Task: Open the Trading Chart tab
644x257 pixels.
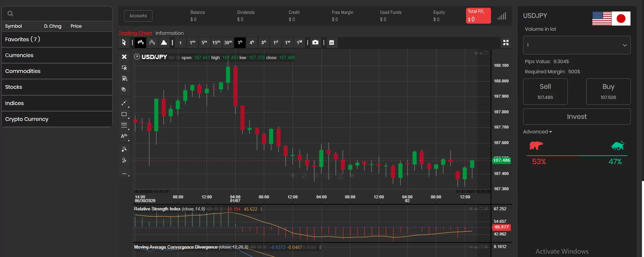Action: 135,33
